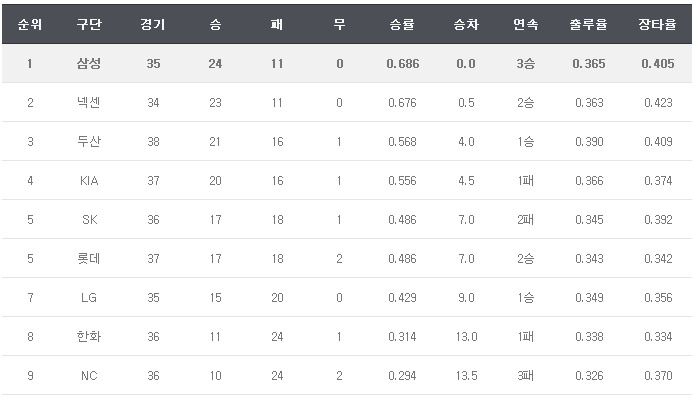Select the 넥센 team name
The height and width of the screenshot is (400, 694).
point(88,102)
